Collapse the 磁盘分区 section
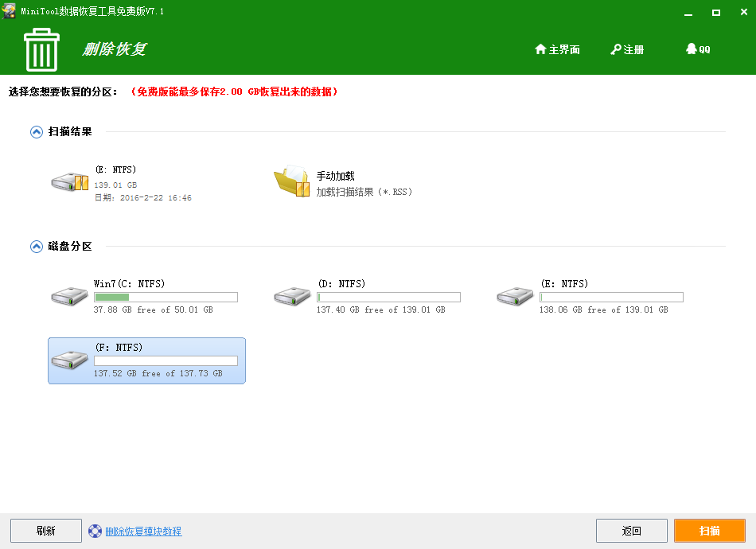 tap(37, 247)
